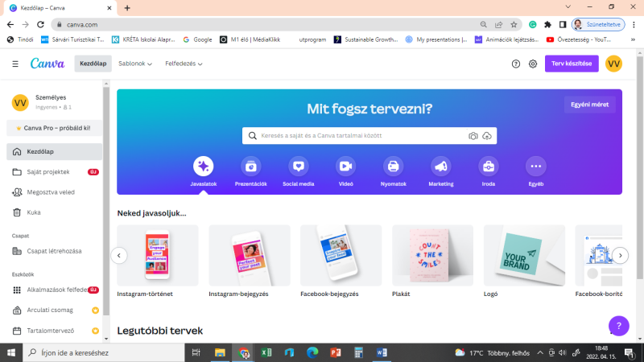Open the hamburger menu beside Canva logo
Image resolution: width=644 pixels, height=362 pixels.
pos(15,64)
